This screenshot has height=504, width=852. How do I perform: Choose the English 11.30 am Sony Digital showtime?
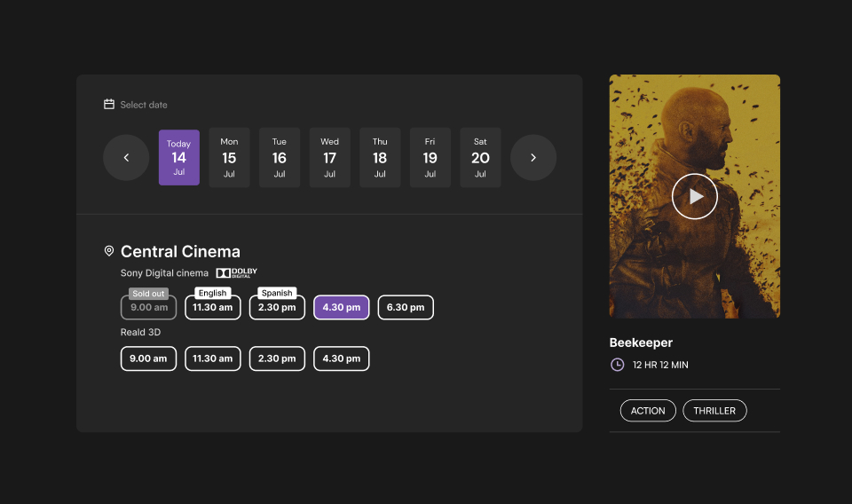pyautogui.click(x=212, y=307)
